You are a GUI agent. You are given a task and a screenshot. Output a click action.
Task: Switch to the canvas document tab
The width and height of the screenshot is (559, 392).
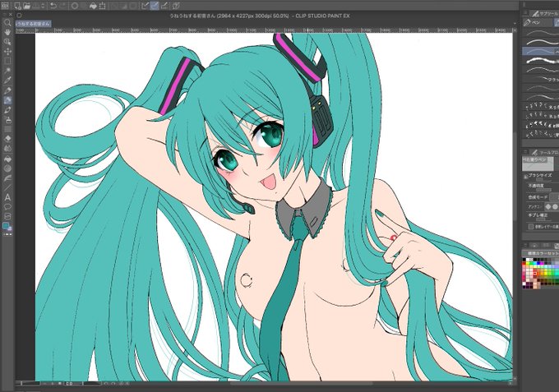point(33,24)
